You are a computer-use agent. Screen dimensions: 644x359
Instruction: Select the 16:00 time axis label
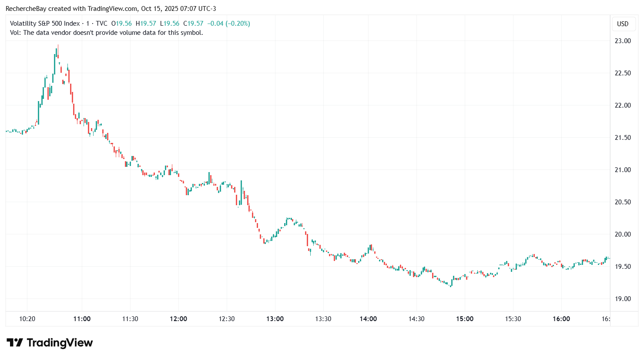(561, 319)
